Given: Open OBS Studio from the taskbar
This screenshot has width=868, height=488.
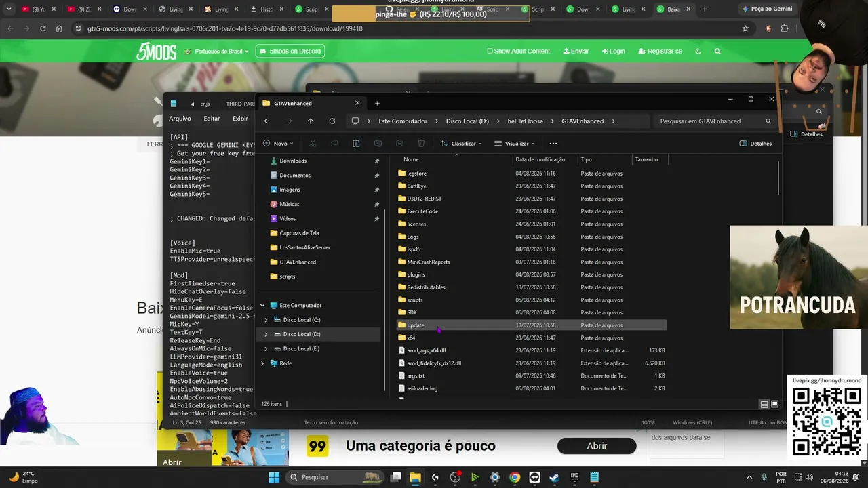Looking at the screenshot, I should pos(455,477).
